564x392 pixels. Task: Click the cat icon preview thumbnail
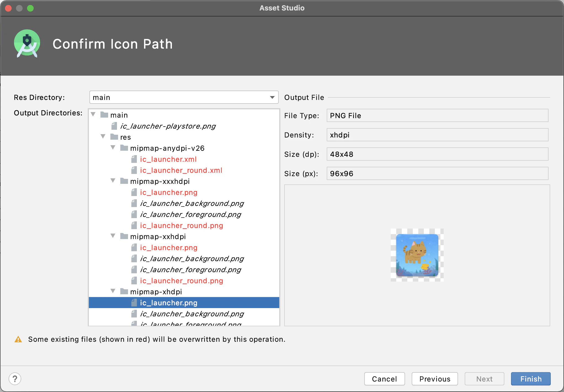tap(417, 255)
